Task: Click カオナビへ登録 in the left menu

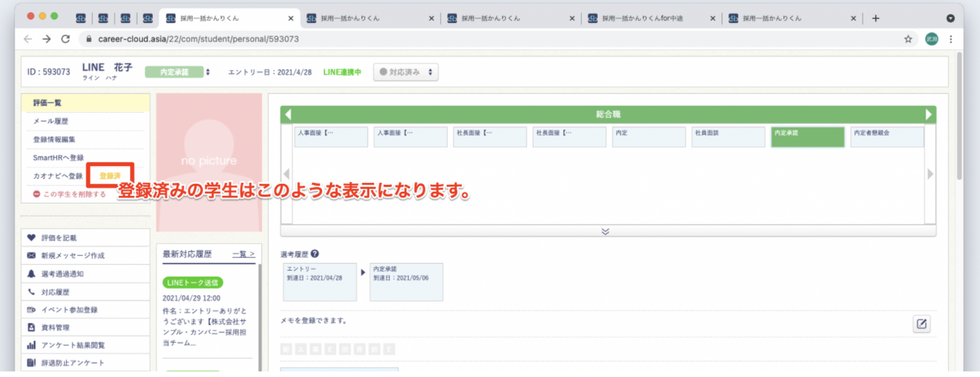Action: (58, 176)
